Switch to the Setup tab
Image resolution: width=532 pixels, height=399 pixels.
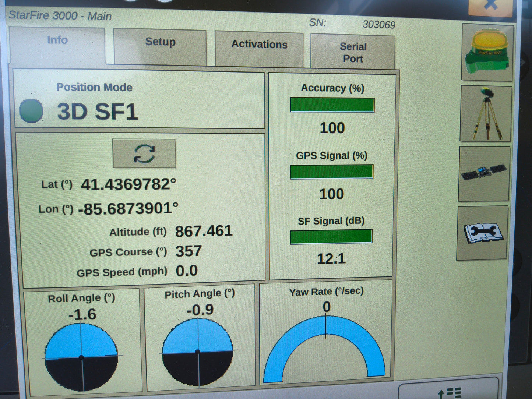pos(160,46)
